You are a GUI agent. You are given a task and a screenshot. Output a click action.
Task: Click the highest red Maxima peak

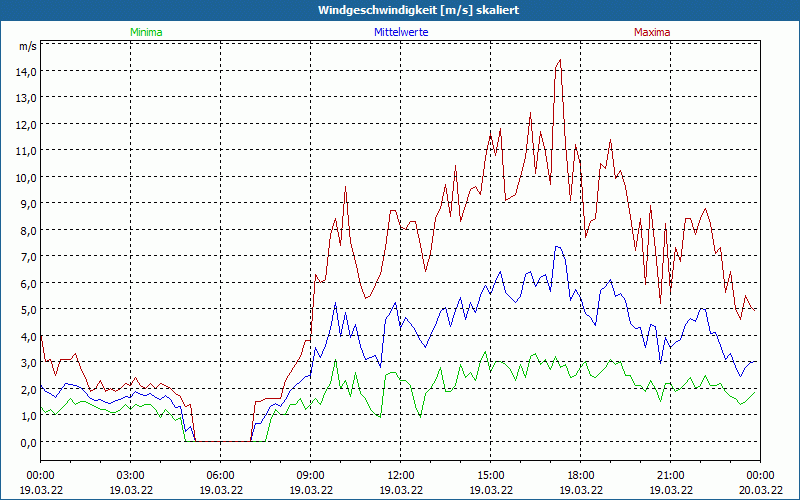tap(560, 60)
